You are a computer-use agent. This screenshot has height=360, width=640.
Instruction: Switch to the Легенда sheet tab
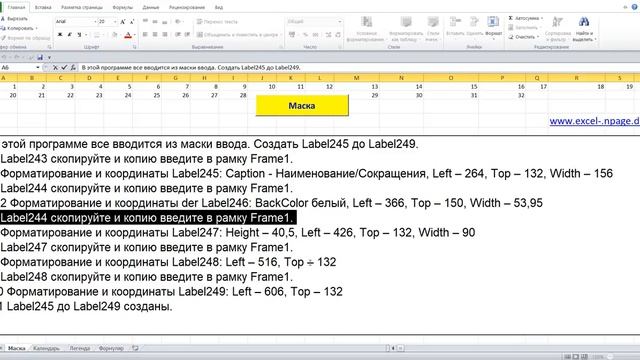coord(80,348)
